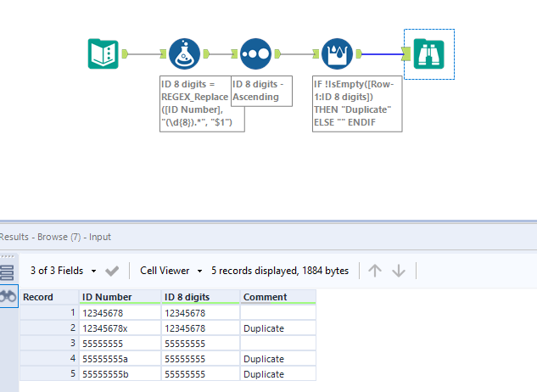Click Duplicate comment in row 4
The width and height of the screenshot is (537, 392).
pyautogui.click(x=277, y=359)
